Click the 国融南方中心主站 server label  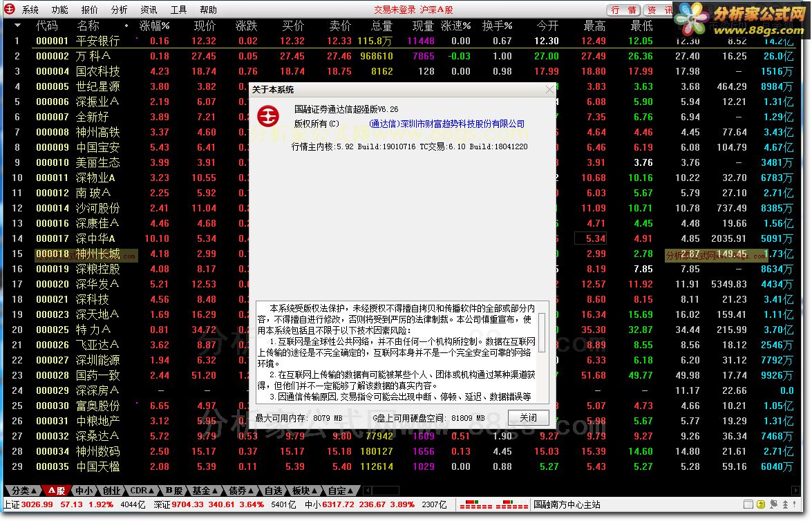(x=567, y=504)
